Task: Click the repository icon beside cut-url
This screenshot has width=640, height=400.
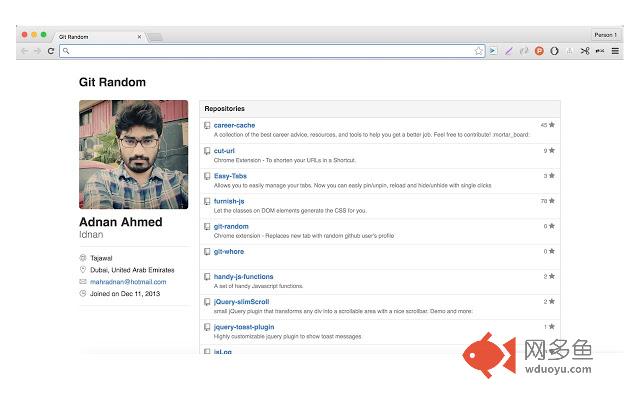Action: (x=207, y=151)
